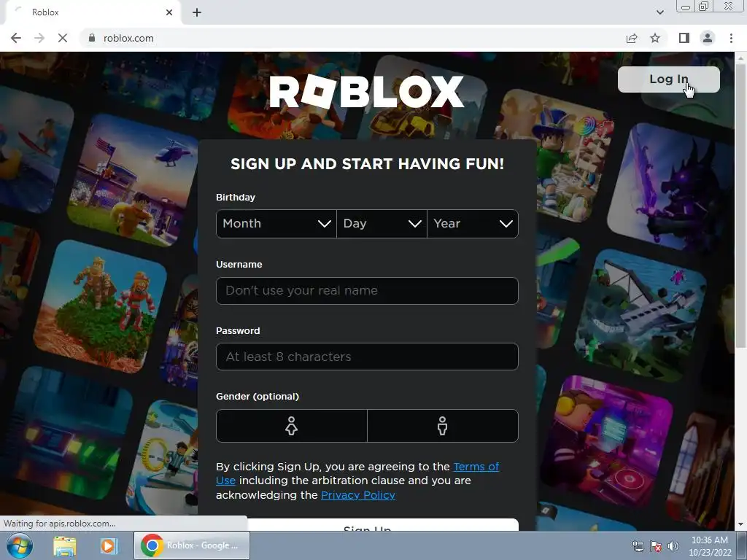Open the Windows Start menu
This screenshot has height=560, width=747.
[x=20, y=545]
